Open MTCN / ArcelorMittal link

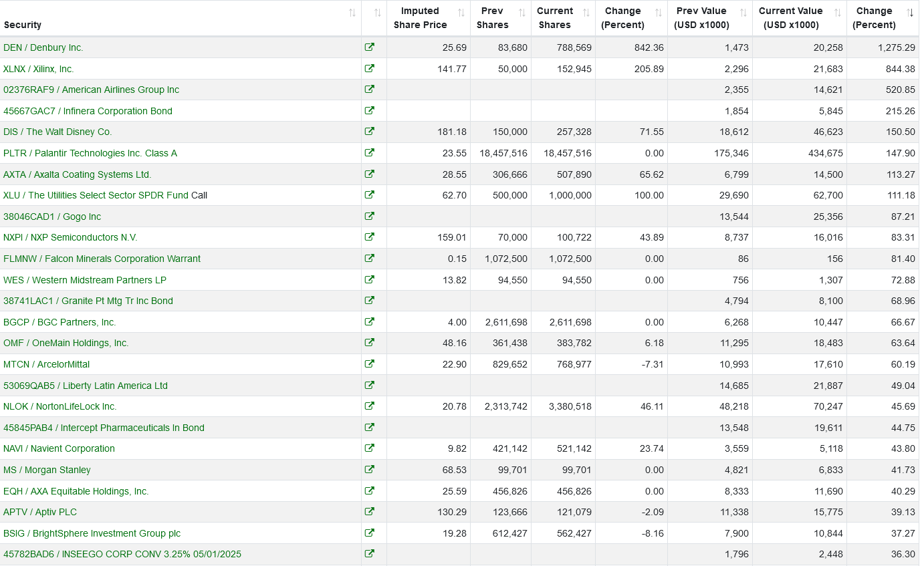[46, 364]
